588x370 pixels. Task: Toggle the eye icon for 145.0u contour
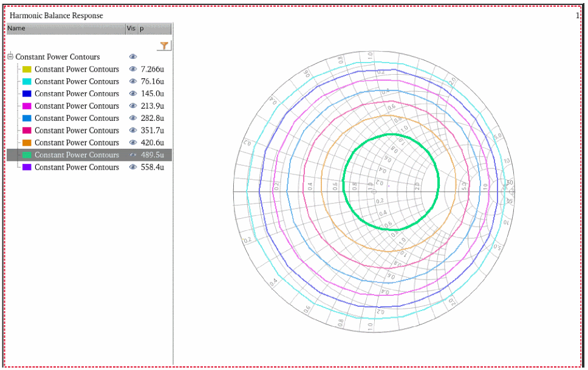point(133,94)
